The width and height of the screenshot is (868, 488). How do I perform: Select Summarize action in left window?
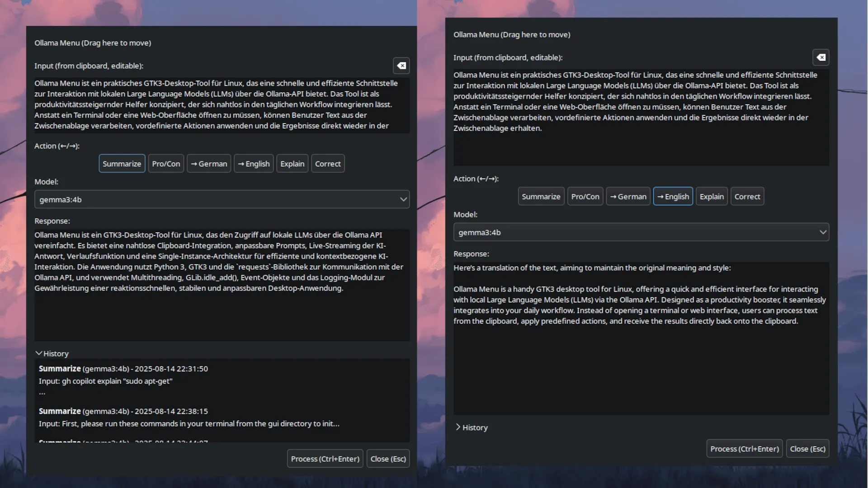pos(122,164)
